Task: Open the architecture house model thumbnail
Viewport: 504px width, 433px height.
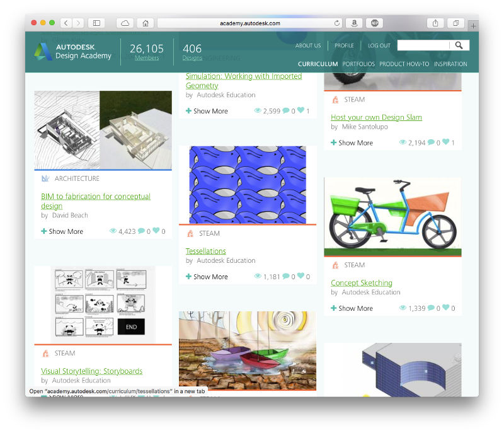Action: [103, 130]
